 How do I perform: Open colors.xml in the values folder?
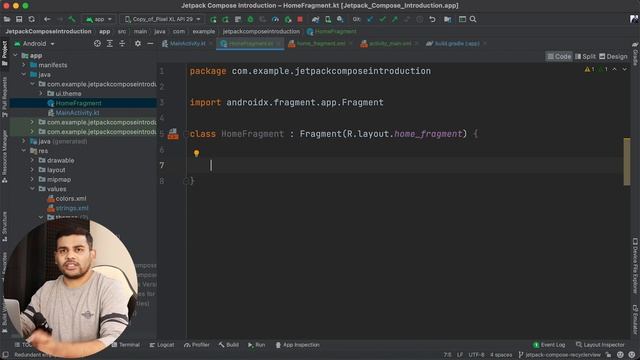[x=71, y=198]
